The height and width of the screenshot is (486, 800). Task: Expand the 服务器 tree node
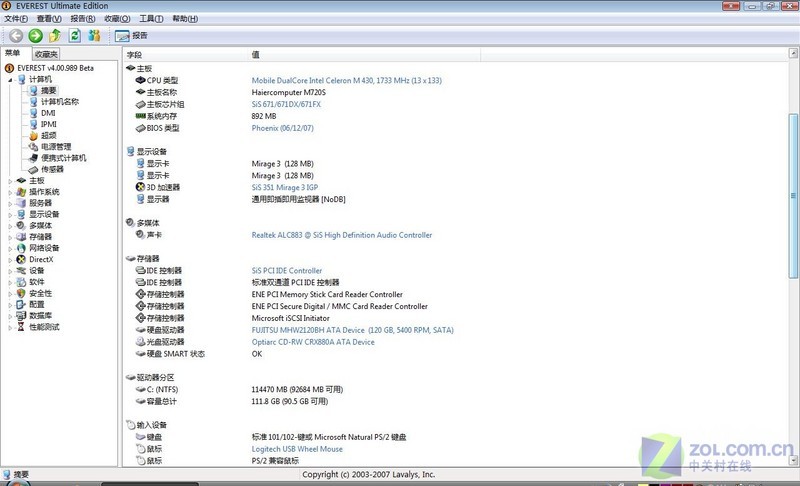10,203
